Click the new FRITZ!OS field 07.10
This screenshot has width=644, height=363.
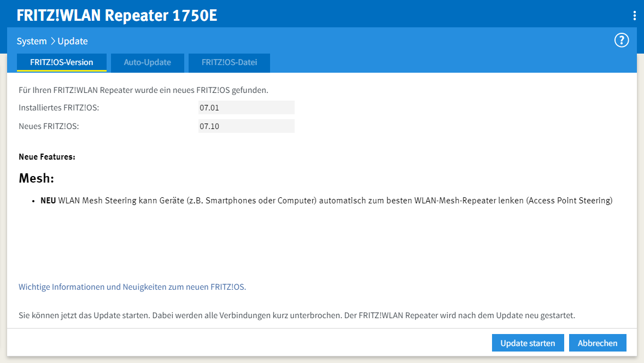point(247,126)
